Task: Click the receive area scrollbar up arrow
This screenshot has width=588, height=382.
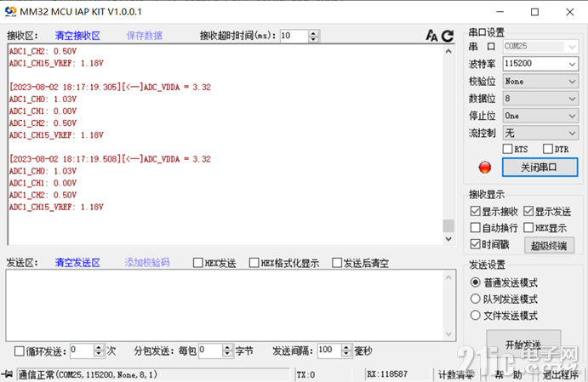Action: (448, 51)
